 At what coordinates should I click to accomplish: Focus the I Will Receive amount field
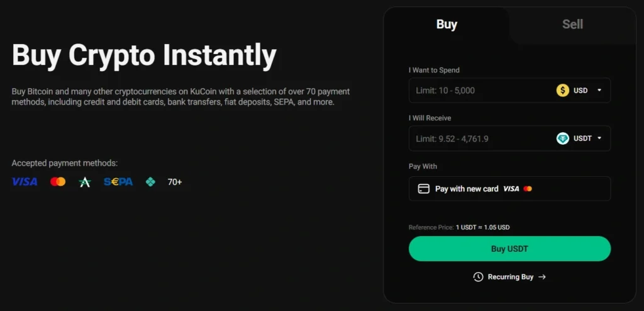(x=480, y=139)
